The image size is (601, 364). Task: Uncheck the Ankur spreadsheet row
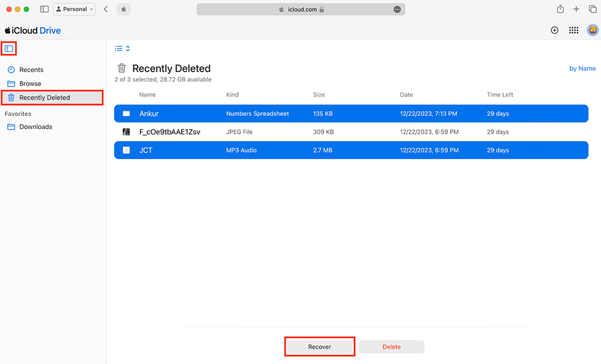(x=125, y=113)
